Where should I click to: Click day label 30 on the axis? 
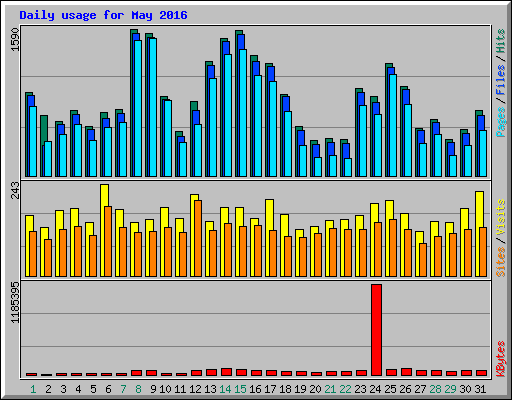465,389
